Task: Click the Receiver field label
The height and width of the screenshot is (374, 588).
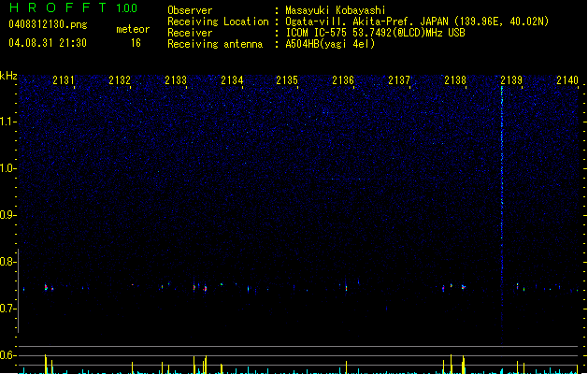Action: [190, 33]
